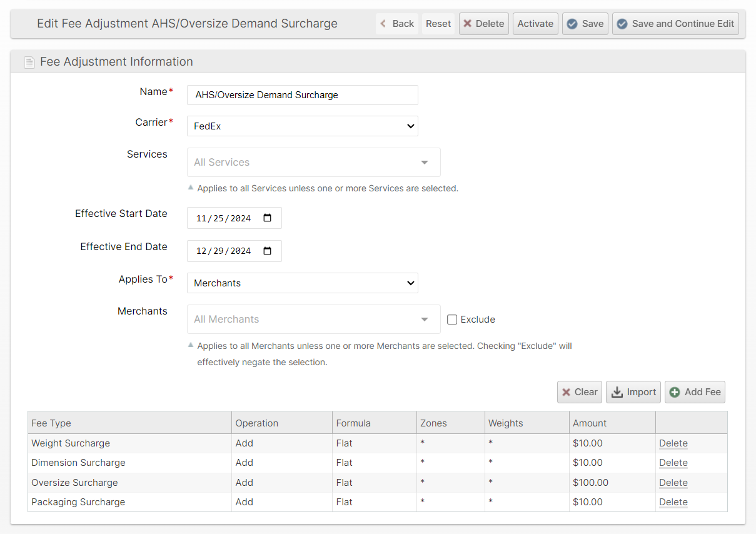Click Import fees button
Viewport: 756px width, 534px height.
pos(633,392)
